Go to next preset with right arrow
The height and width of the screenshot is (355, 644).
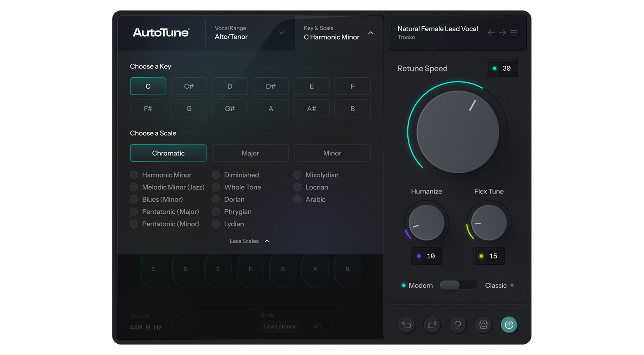point(502,33)
